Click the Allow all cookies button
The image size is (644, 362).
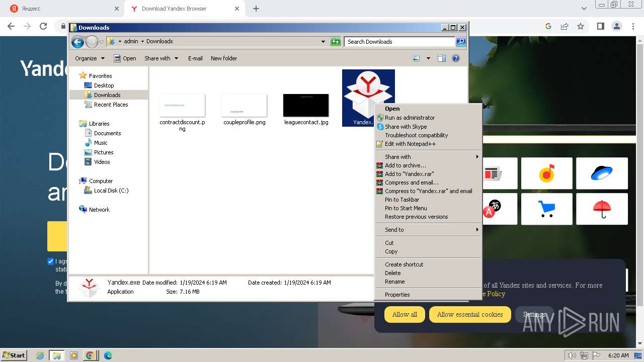click(405, 314)
